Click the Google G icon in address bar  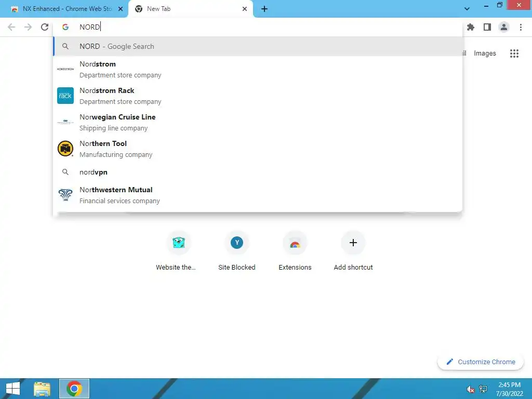coord(65,27)
